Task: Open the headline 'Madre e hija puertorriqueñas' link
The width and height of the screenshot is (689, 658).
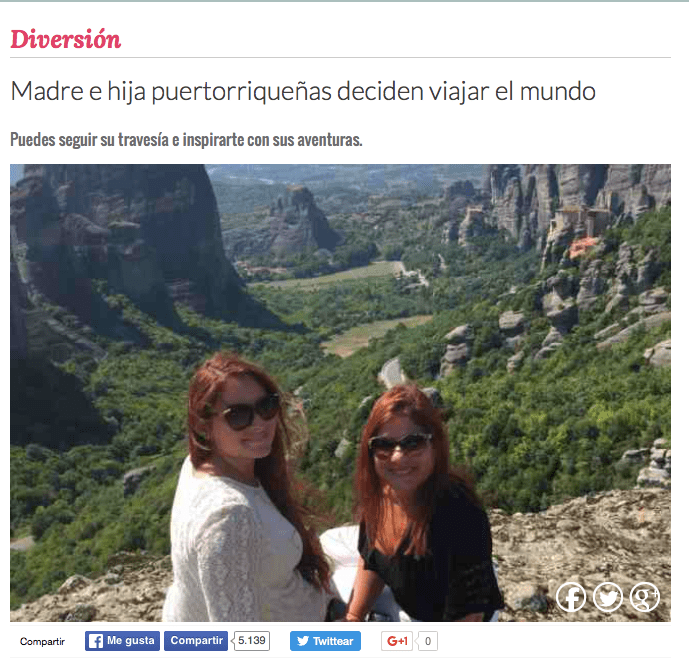Action: 303,91
